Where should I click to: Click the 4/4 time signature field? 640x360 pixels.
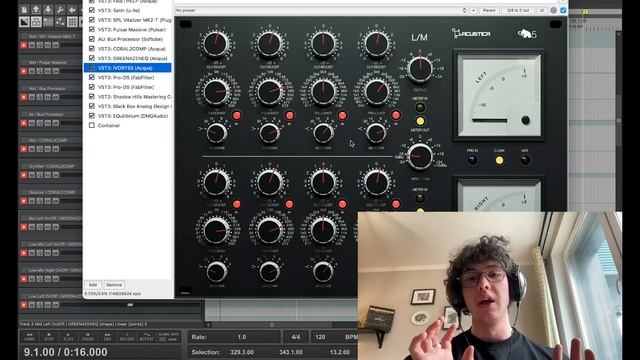click(x=296, y=337)
